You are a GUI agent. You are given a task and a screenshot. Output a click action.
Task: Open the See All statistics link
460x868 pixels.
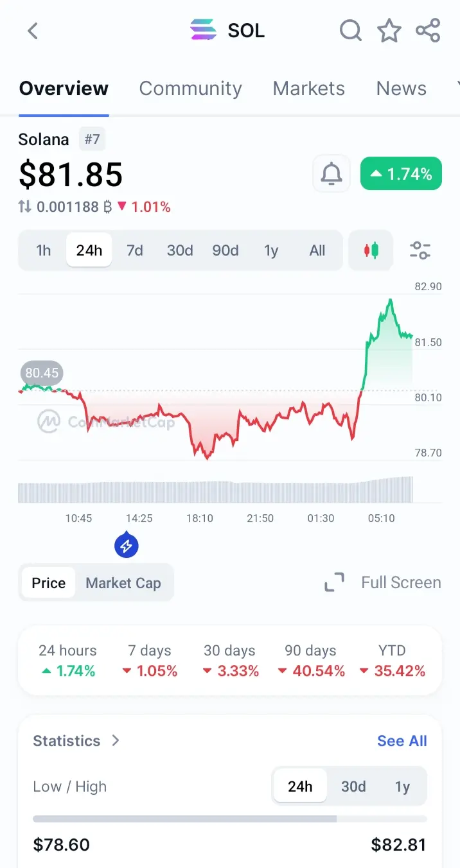tap(402, 741)
